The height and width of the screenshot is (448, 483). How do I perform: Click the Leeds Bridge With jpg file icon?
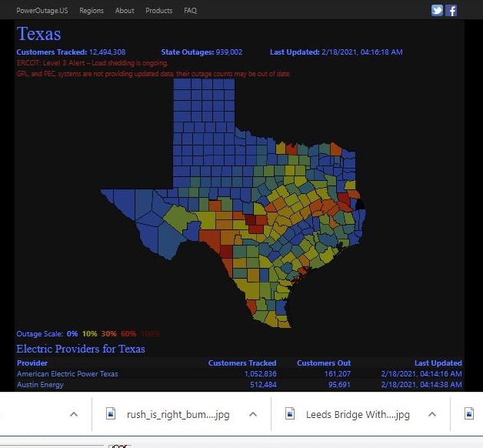[290, 414]
